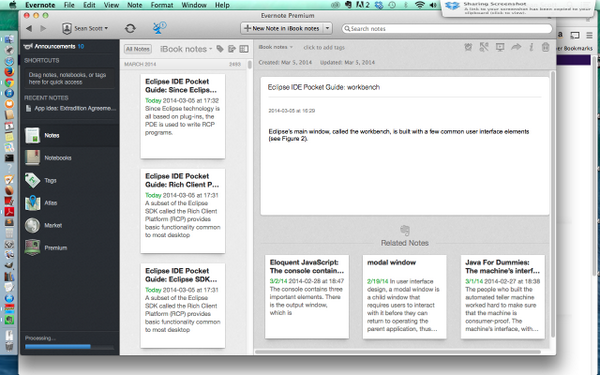Click the Processing progress bar
Screen dimensions: 600x375
coord(69,347)
